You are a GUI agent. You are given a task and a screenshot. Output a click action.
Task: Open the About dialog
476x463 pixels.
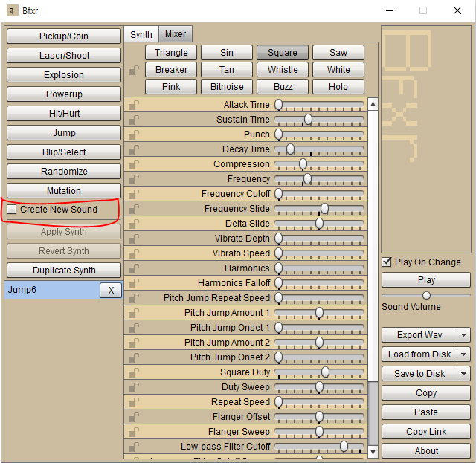426,450
